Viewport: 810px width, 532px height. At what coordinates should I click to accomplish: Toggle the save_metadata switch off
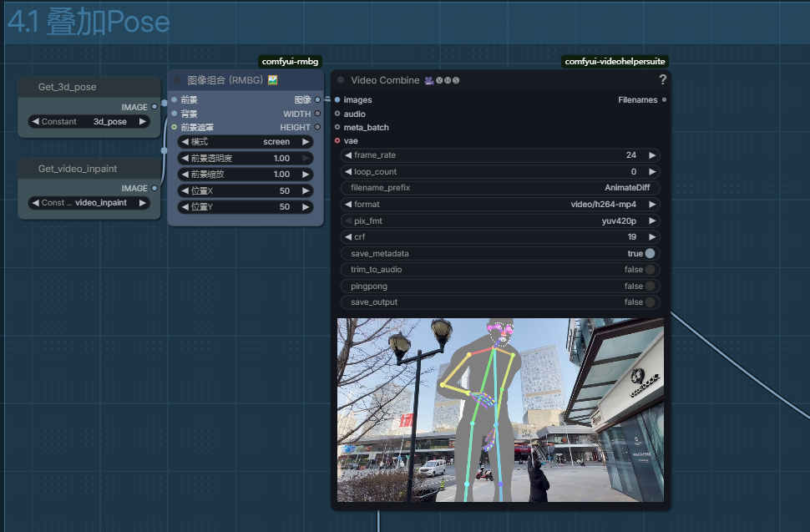649,254
